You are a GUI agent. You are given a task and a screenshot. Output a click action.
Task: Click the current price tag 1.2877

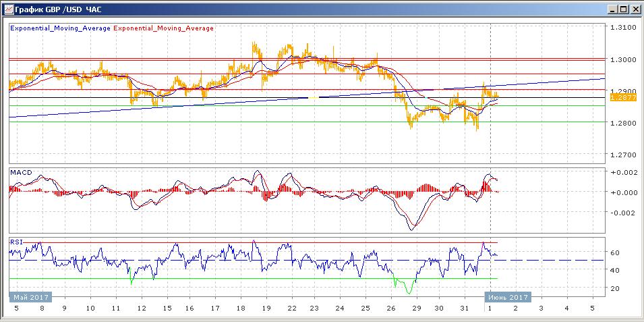pyautogui.click(x=623, y=98)
